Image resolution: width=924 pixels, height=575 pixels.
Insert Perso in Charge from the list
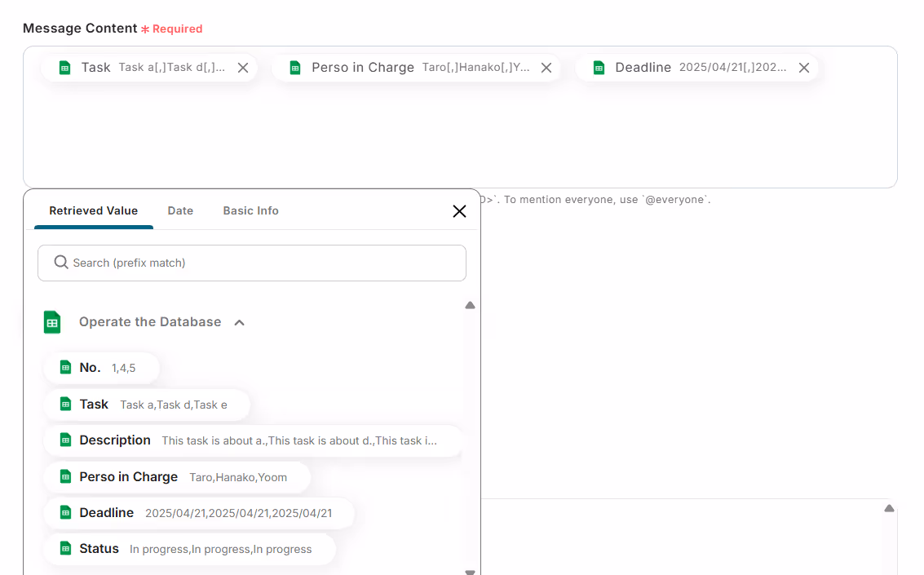[x=177, y=477]
